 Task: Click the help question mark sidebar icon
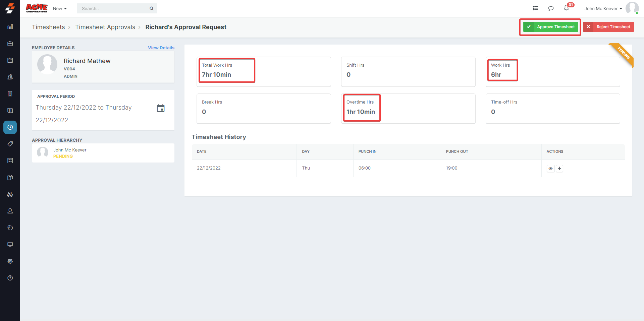click(x=10, y=278)
